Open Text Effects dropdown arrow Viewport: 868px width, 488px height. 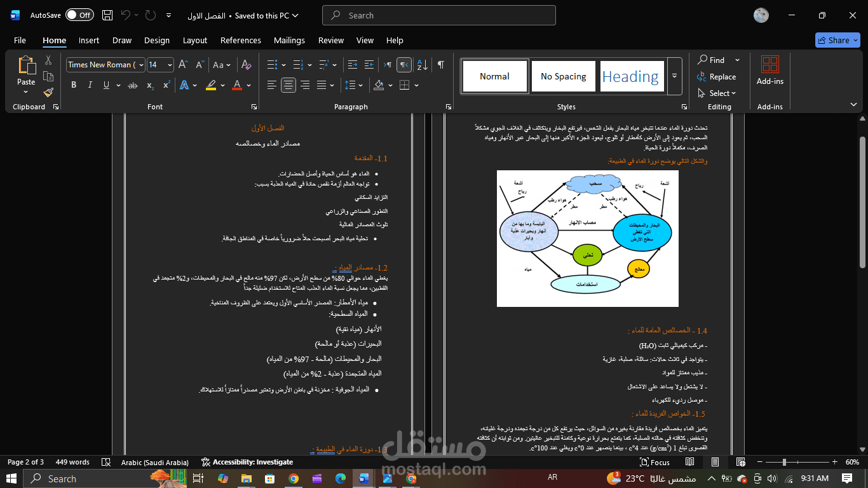[195, 85]
